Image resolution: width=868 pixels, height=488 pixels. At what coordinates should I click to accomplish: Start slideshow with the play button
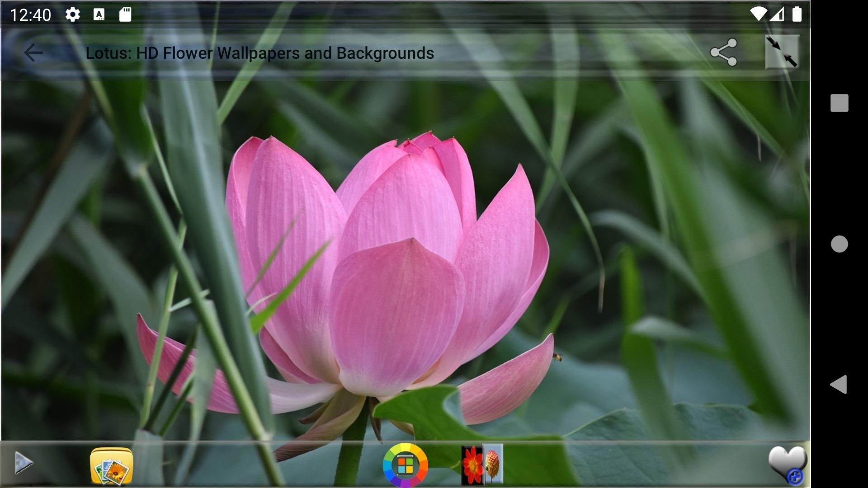pyautogui.click(x=24, y=463)
